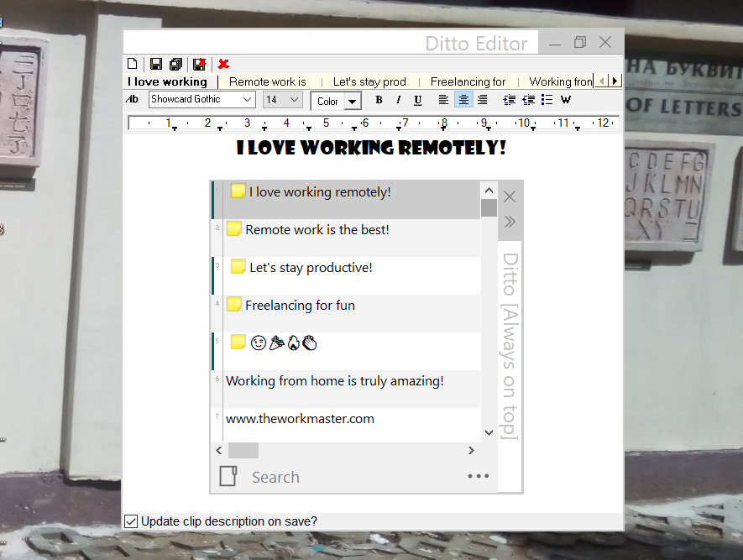The height and width of the screenshot is (560, 743).
Task: Switch to the 'Remote work is' tab
Action: (267, 81)
